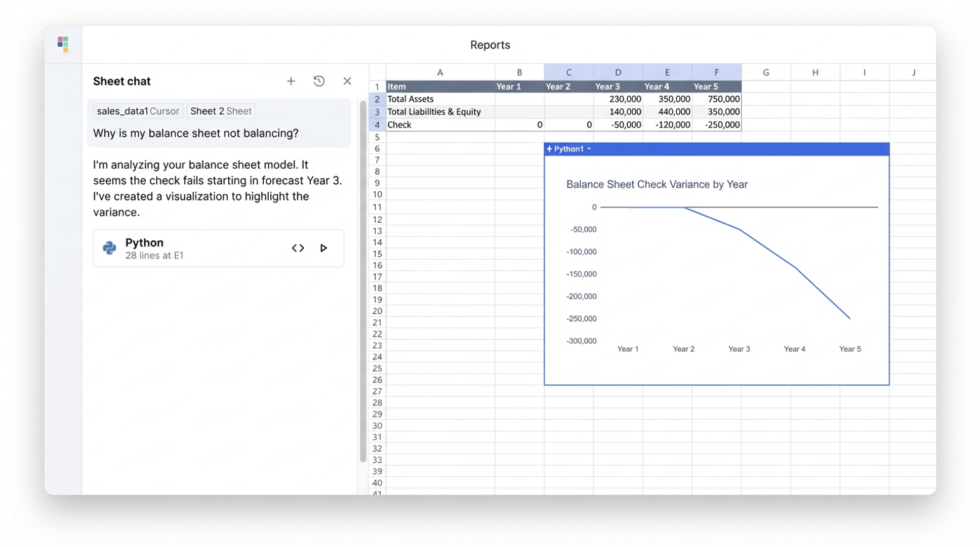Start a new chat with plus icon
Image resolution: width=980 pixels, height=547 pixels.
tap(291, 81)
